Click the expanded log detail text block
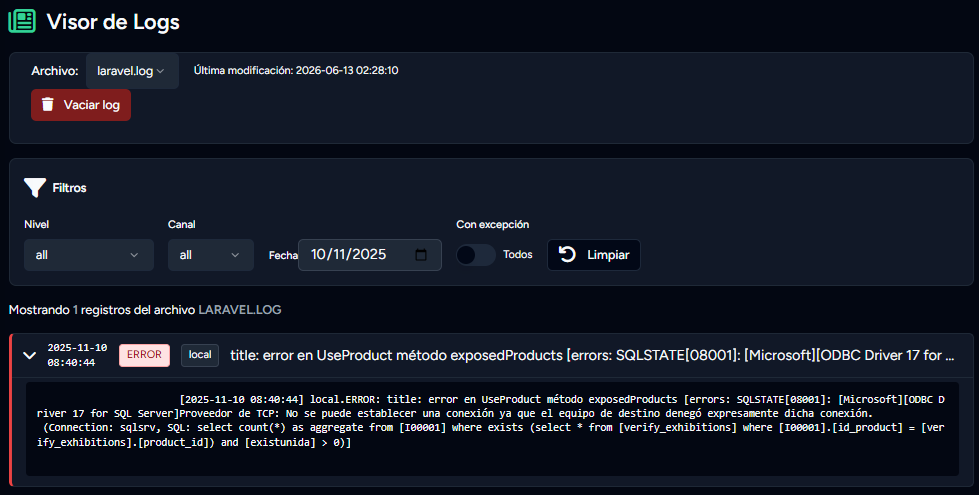This screenshot has width=979, height=495. pos(492,429)
